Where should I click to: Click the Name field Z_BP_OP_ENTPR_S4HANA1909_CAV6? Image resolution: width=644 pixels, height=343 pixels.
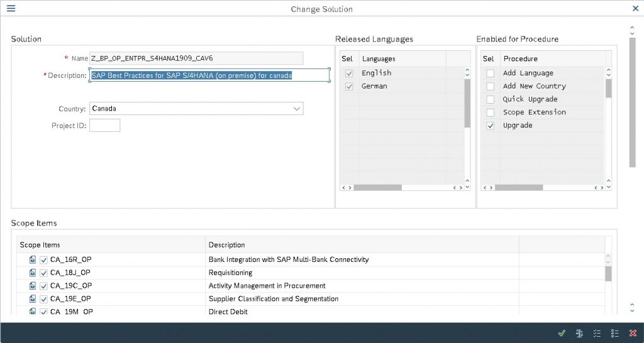point(196,58)
